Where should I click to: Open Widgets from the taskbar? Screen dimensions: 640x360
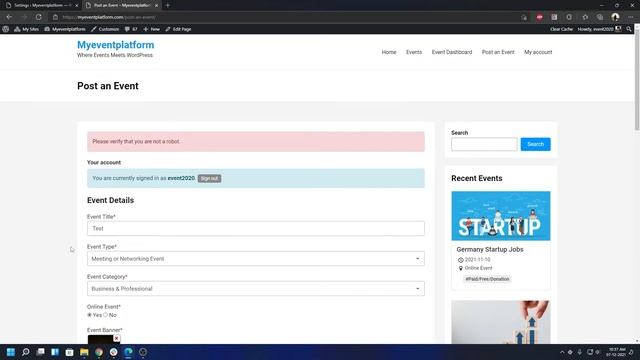[x=55, y=352]
